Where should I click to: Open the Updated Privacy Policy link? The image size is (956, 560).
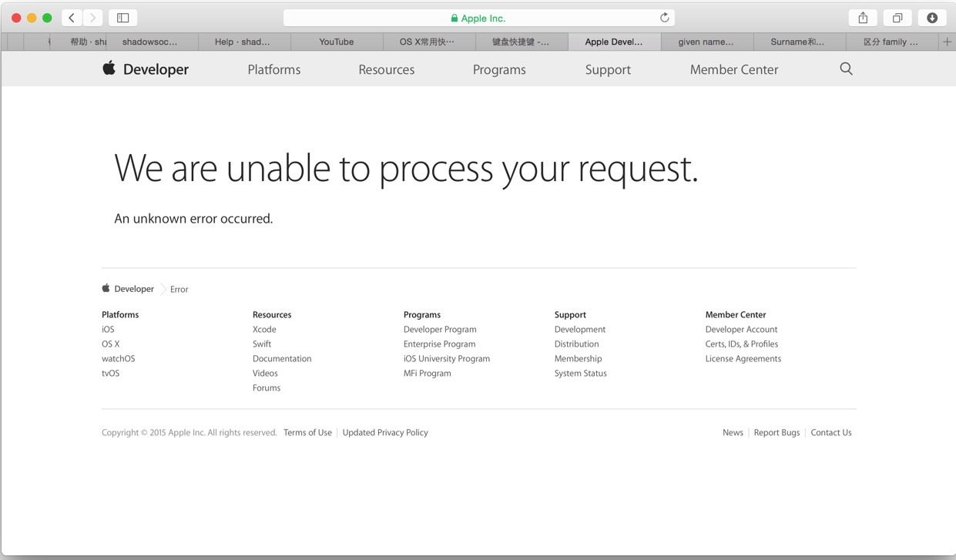click(385, 433)
